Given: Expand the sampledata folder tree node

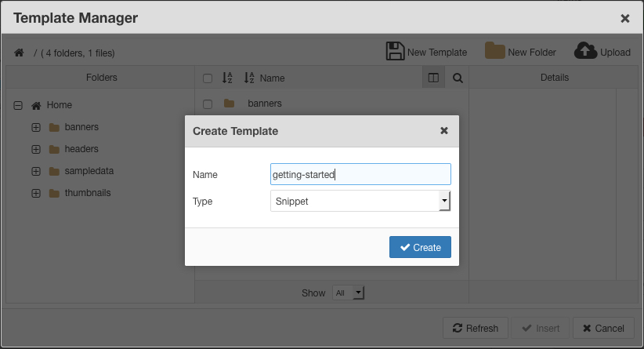Looking at the screenshot, I should [36, 171].
